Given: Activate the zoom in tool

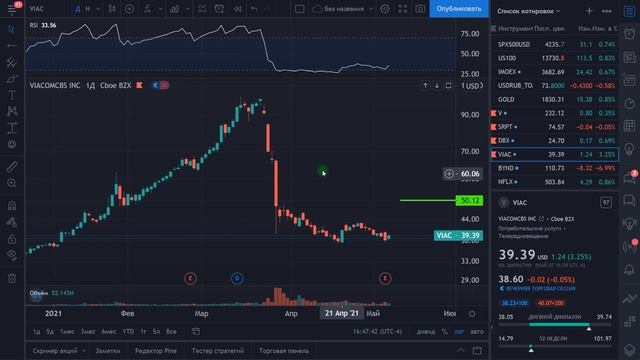Looking at the screenshot, I should pos(12,183).
